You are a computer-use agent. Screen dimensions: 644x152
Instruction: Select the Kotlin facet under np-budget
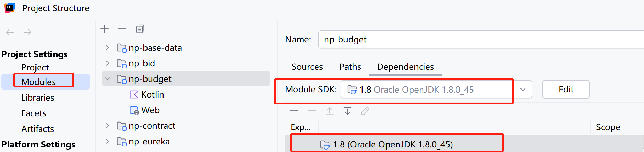(152, 94)
